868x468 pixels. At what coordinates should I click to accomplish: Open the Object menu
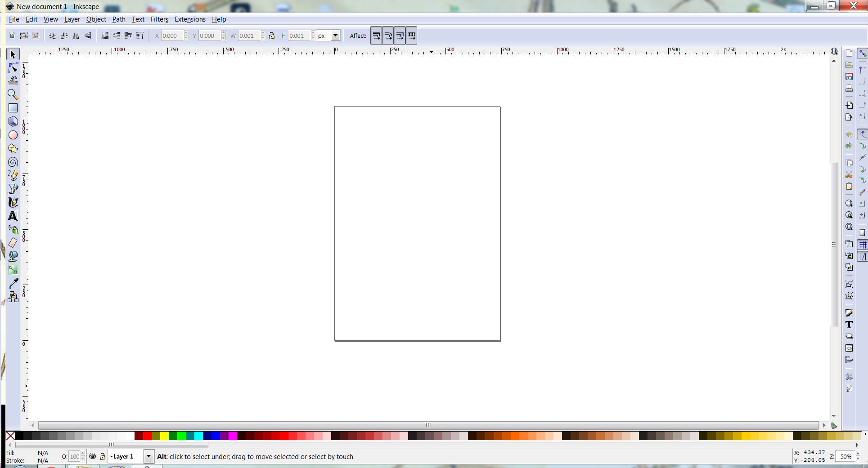point(96,19)
